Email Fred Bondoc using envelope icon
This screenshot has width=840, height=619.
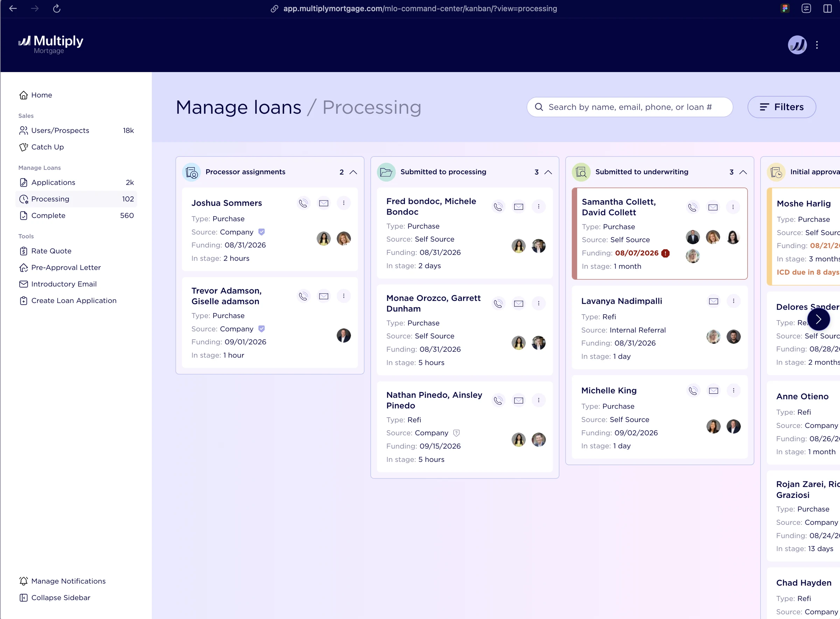[518, 207]
